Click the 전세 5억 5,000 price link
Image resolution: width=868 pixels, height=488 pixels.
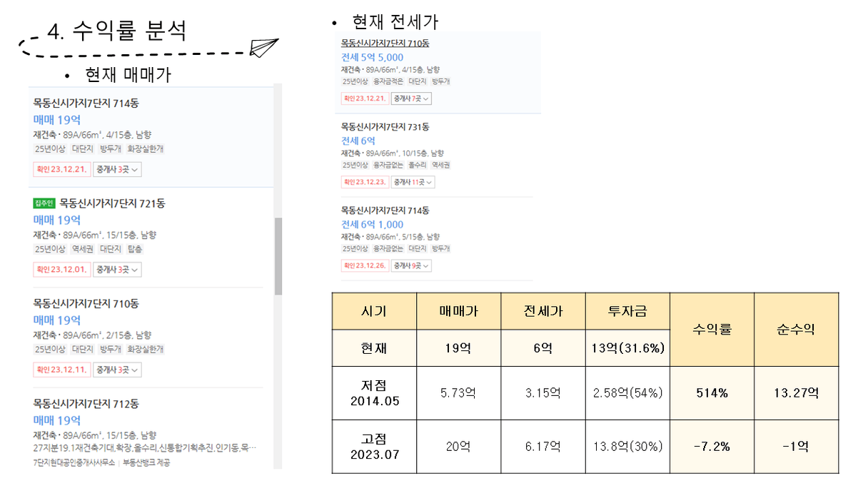pos(372,58)
